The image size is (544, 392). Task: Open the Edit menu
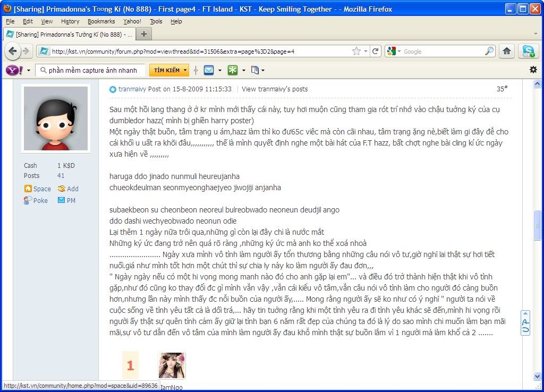(28, 21)
